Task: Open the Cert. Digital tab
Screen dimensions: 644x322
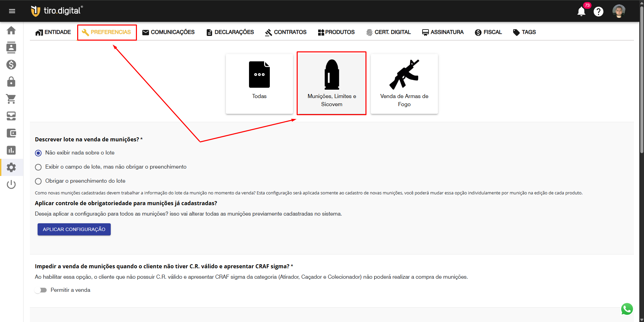Action: pos(389,32)
